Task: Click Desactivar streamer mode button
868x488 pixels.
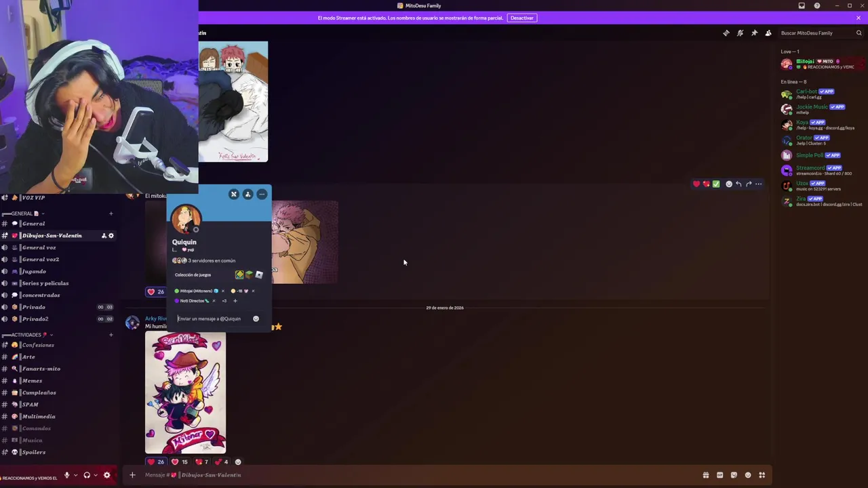Action: point(521,18)
